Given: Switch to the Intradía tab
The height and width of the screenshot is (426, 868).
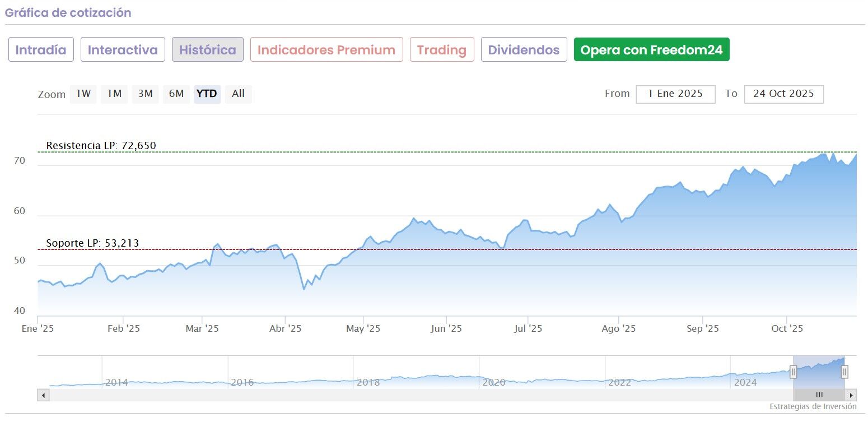Looking at the screenshot, I should point(41,50).
